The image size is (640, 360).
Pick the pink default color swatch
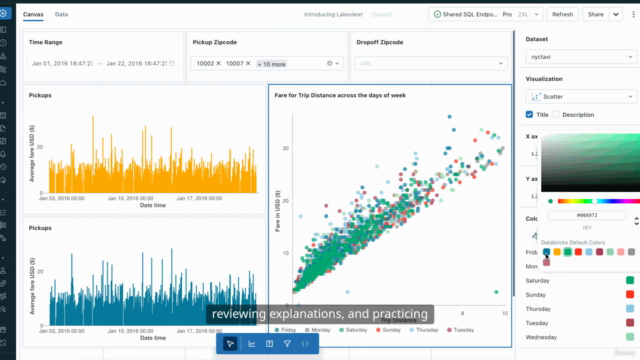click(621, 252)
